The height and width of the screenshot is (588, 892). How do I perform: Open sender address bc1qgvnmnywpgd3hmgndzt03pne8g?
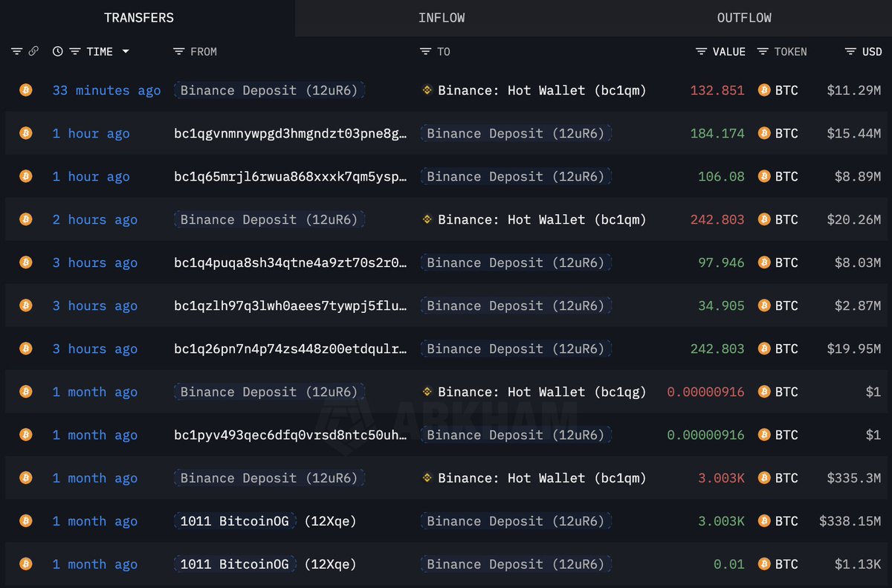click(291, 133)
